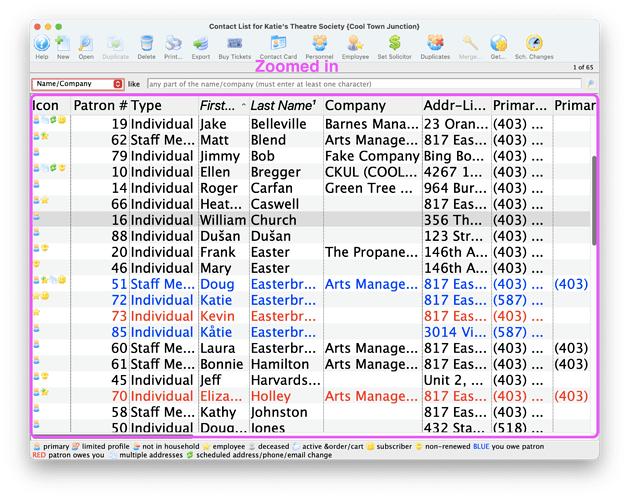Sort by the Patron # column header
This screenshot has width=629, height=499.
(x=100, y=105)
